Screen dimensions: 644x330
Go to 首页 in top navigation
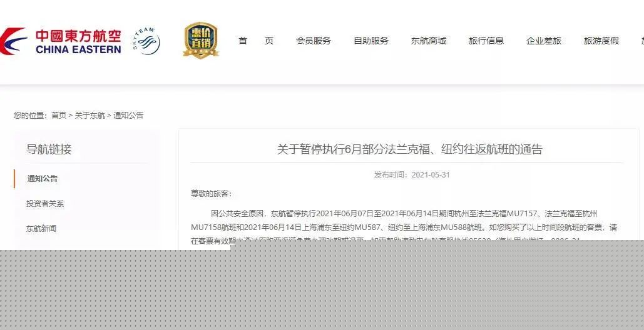click(256, 41)
